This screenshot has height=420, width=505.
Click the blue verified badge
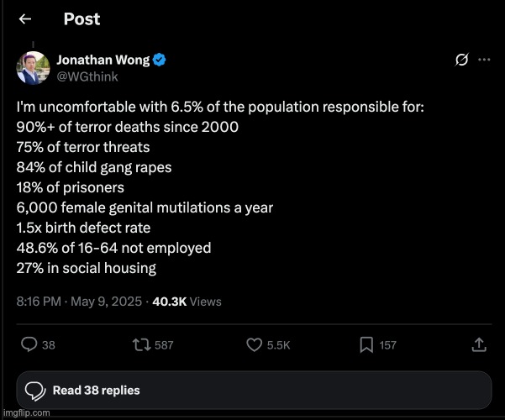pos(158,60)
